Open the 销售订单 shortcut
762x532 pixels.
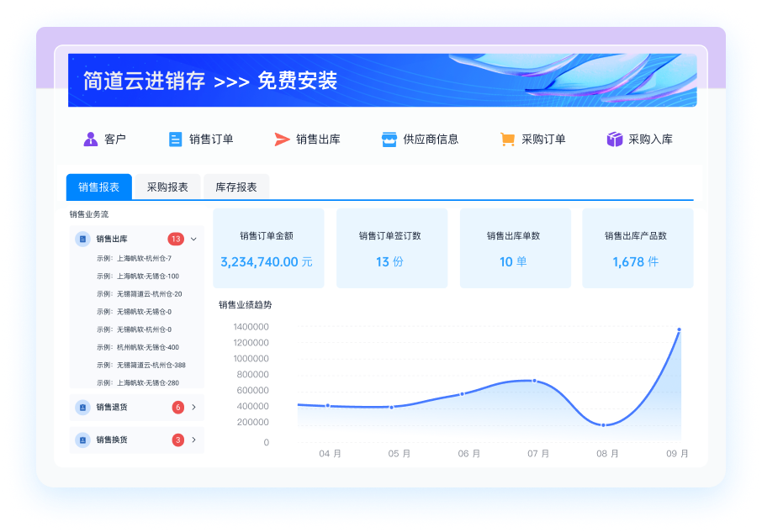click(201, 140)
